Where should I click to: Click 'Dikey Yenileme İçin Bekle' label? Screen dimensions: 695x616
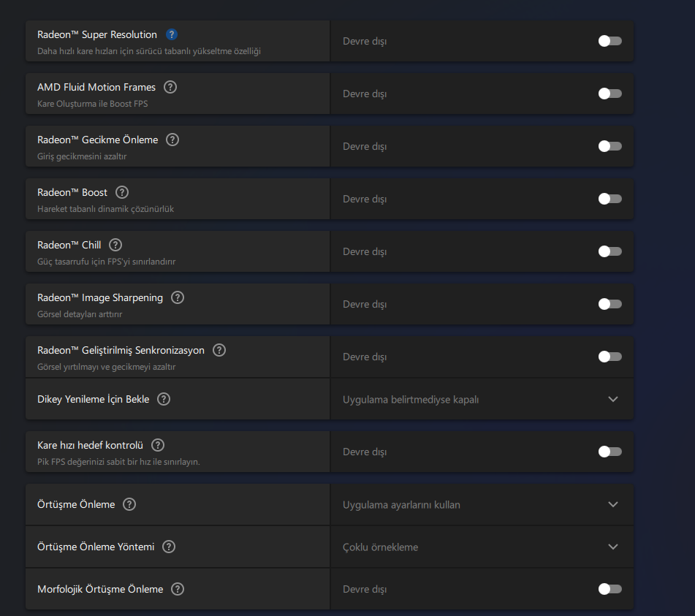tap(93, 399)
